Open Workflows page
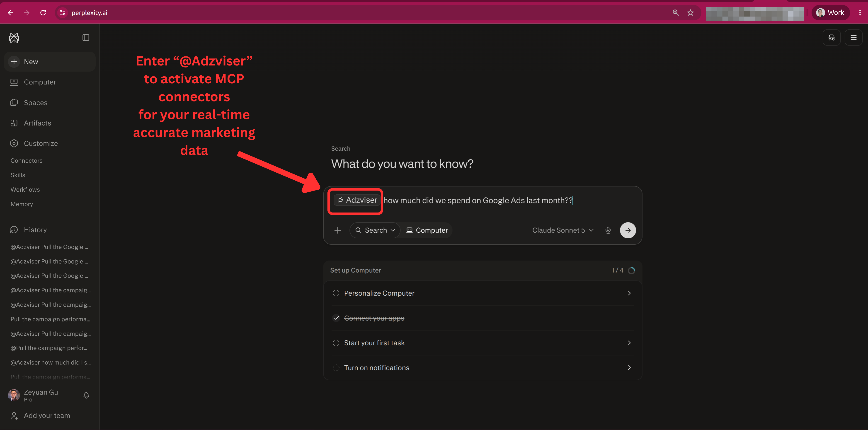Viewport: 868px width, 430px height. [x=25, y=190]
